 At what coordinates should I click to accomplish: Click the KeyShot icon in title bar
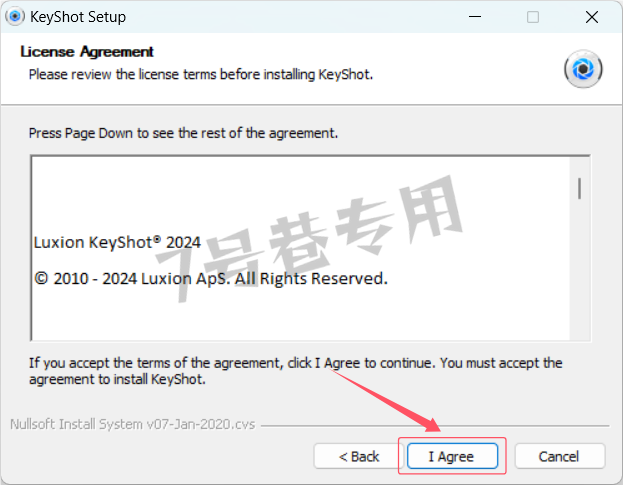click(15, 17)
